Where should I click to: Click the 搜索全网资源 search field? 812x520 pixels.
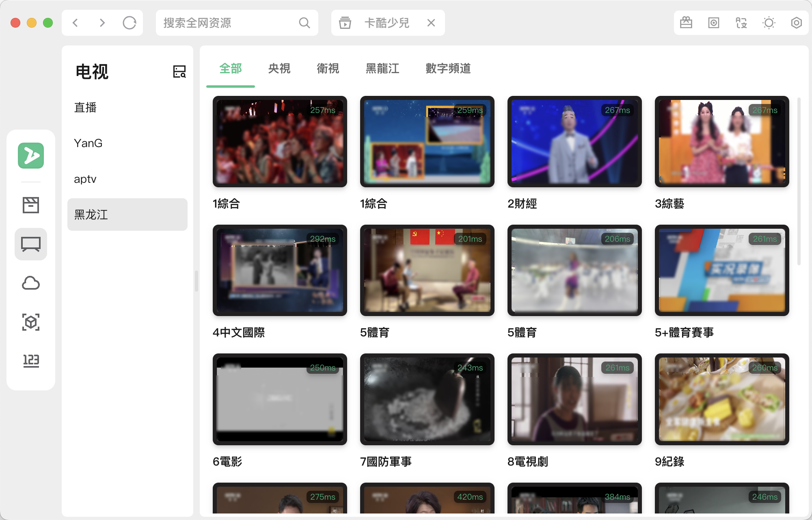tap(227, 23)
